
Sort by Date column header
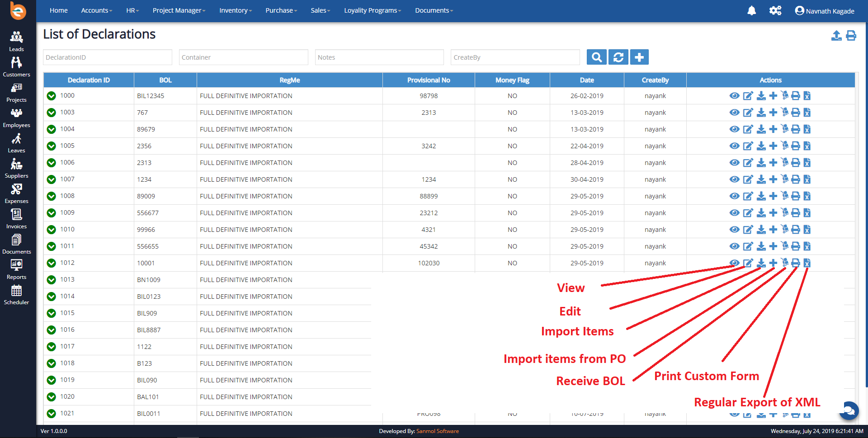click(587, 80)
